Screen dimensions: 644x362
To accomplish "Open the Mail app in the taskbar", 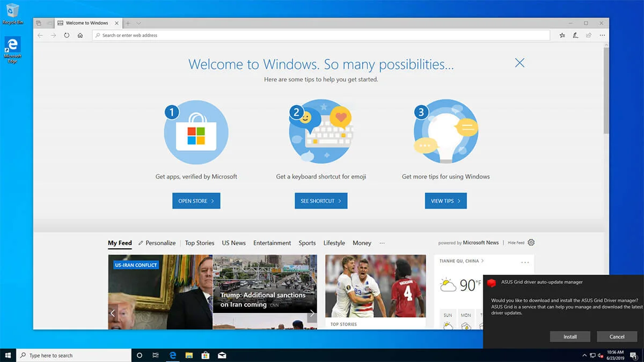I will pyautogui.click(x=221, y=355).
